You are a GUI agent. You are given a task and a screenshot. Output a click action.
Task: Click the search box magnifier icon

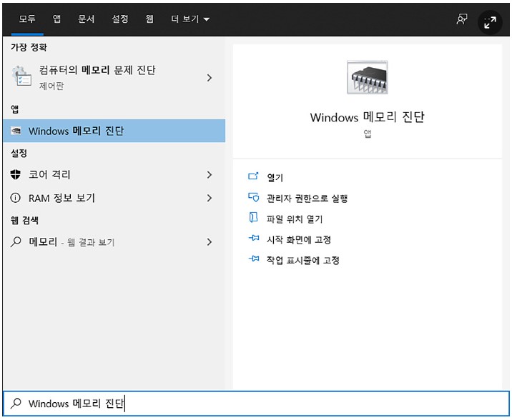(16, 404)
